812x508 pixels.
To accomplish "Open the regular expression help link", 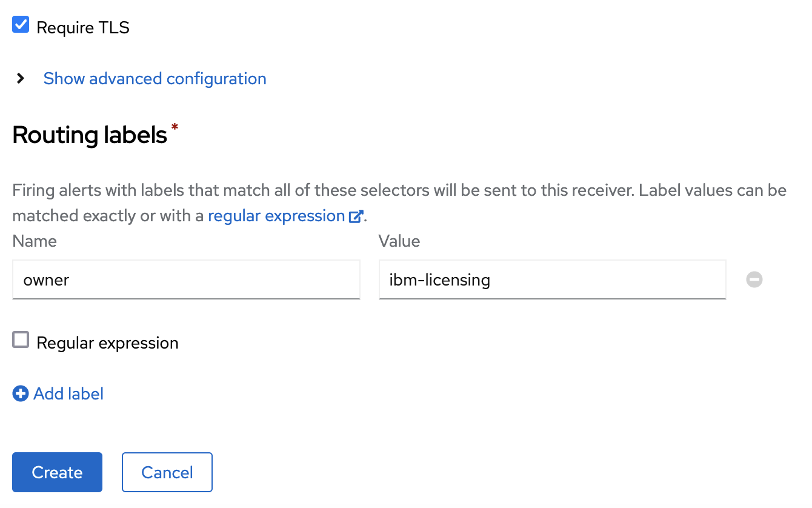I will tap(276, 215).
